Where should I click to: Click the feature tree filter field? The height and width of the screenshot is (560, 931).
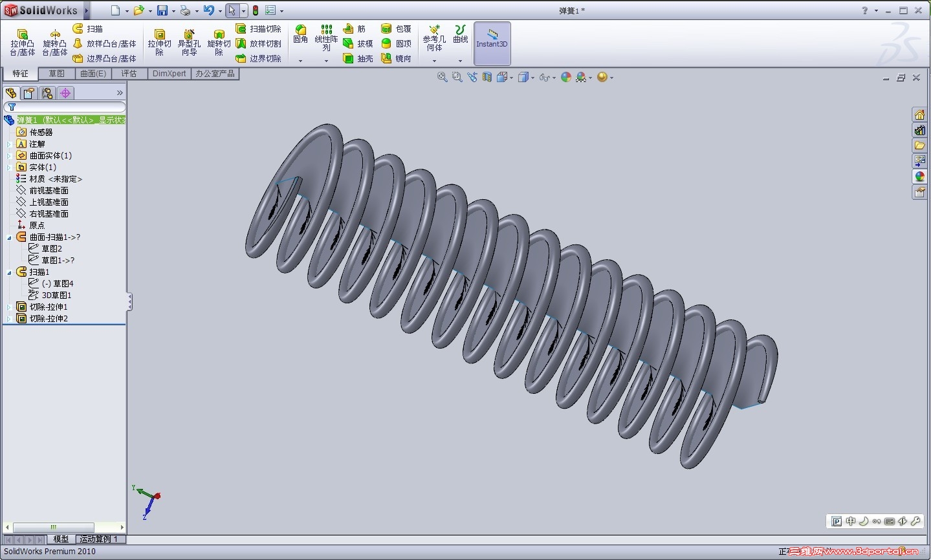tap(65, 107)
